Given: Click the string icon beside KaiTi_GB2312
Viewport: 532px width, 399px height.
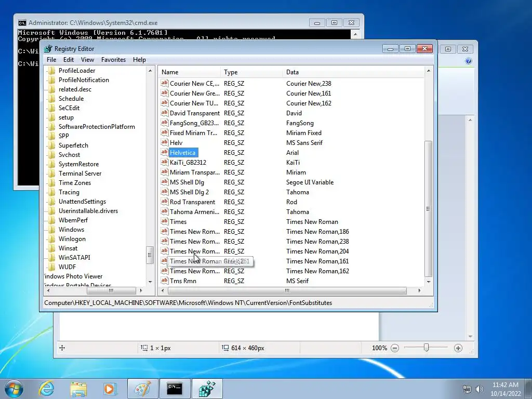Looking at the screenshot, I should pyautogui.click(x=165, y=162).
